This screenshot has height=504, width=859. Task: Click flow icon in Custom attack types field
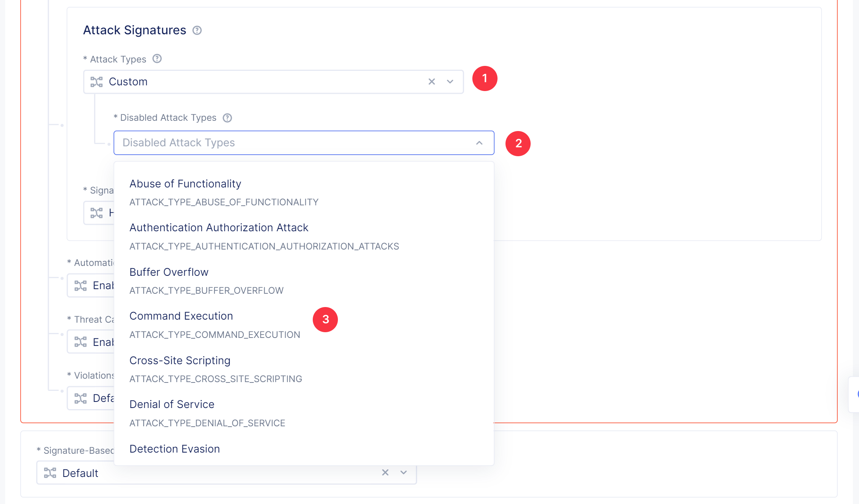tap(96, 82)
